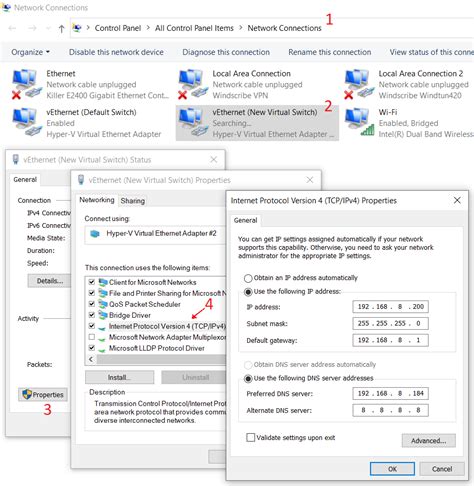474x486 pixels.
Task: Toggle Internet Protocol Version 4 checkbox
Action: (92, 326)
